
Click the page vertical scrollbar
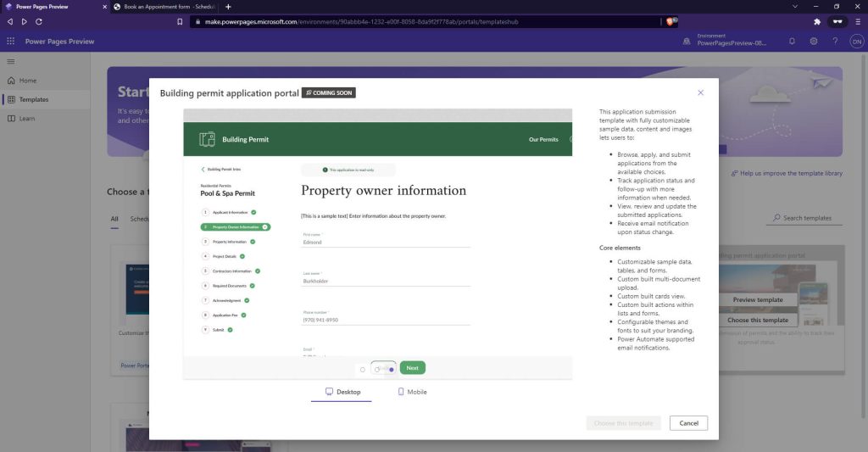point(864,236)
